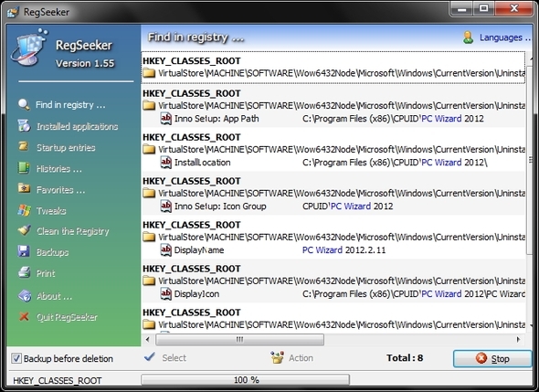Image resolution: width=539 pixels, height=392 pixels.
Task: Click the Histories book icon
Action: [x=24, y=168]
